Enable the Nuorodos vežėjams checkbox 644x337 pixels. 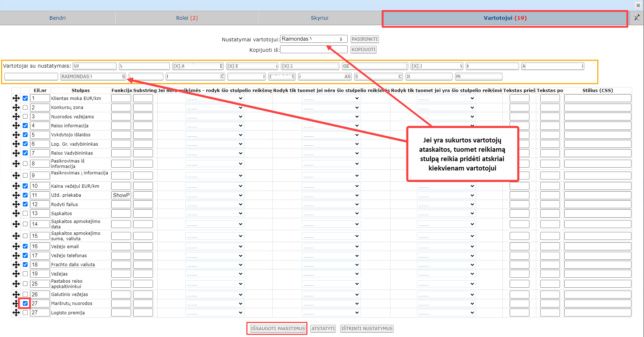pos(25,117)
